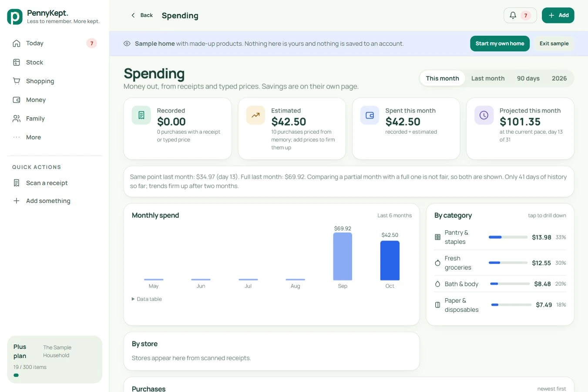Click the Plus plan household card

click(54, 359)
